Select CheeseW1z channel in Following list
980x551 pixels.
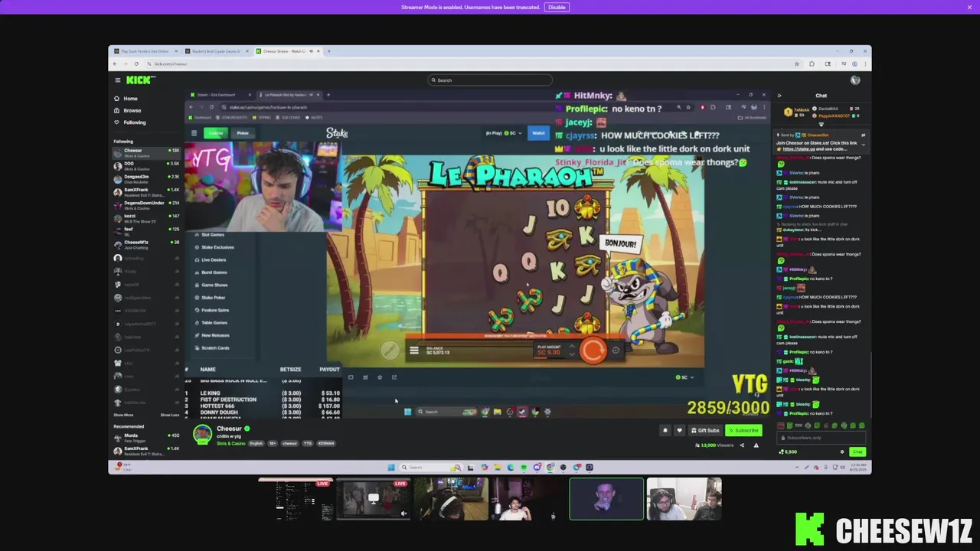pos(145,243)
